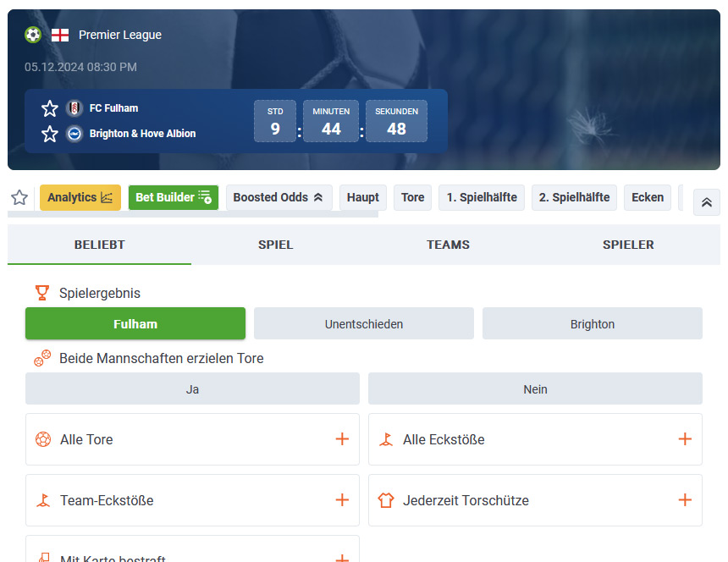Select the 2. Spielhälfte filter
This screenshot has height=562, width=728.
point(574,198)
